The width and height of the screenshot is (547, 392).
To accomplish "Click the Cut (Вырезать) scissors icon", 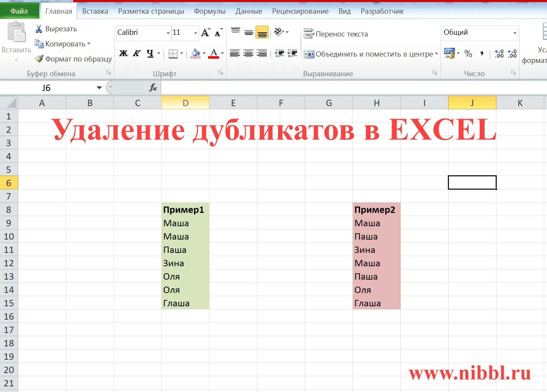I will [x=39, y=29].
